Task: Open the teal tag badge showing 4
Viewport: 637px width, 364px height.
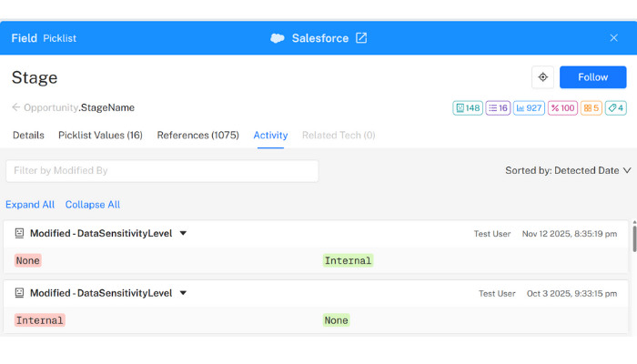Action: click(x=615, y=107)
